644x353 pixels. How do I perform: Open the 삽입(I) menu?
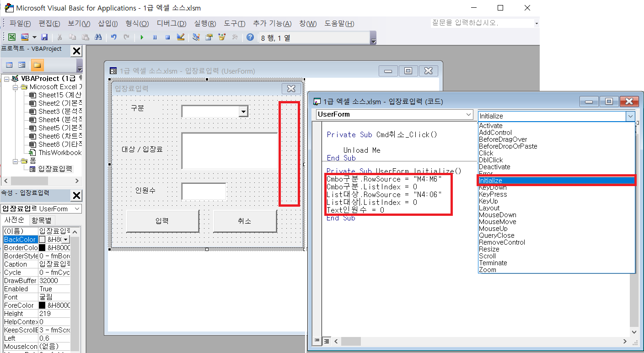pyautogui.click(x=108, y=23)
